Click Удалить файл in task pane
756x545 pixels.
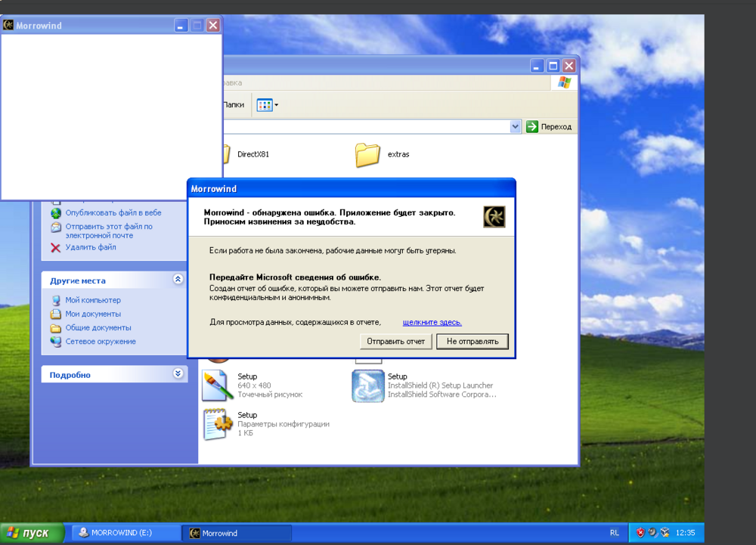[91, 247]
